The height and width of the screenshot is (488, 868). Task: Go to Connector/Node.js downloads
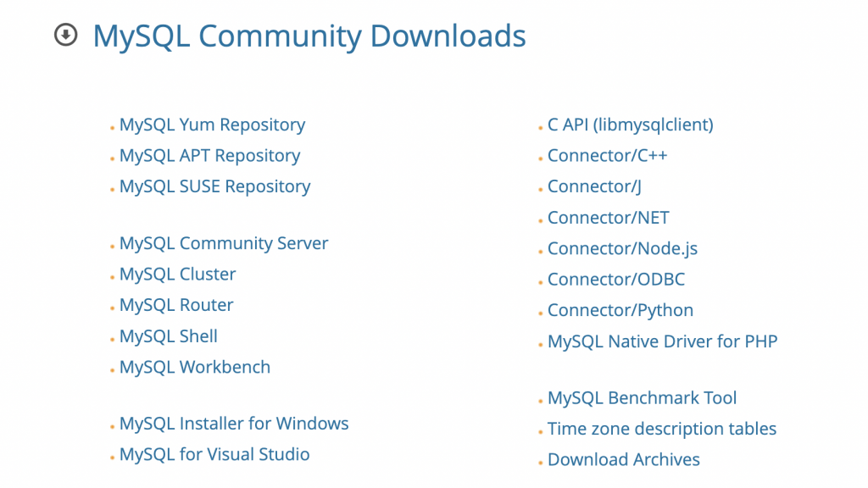pos(622,249)
